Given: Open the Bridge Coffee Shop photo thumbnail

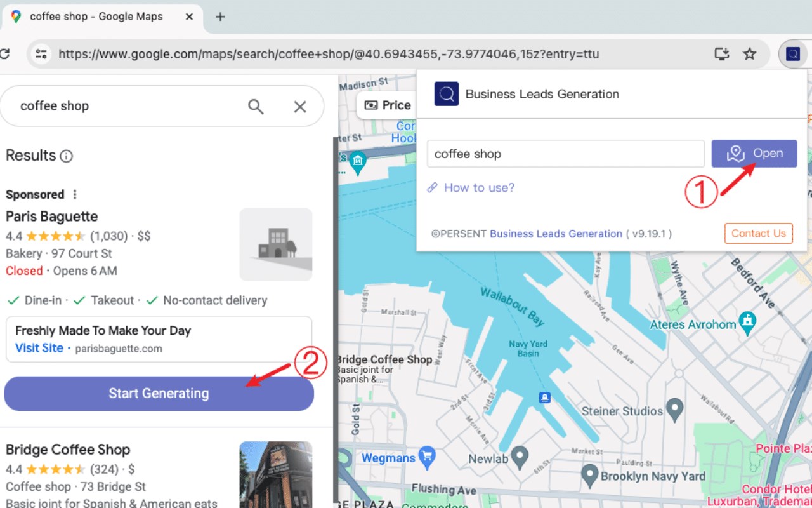Looking at the screenshot, I should click(x=276, y=474).
